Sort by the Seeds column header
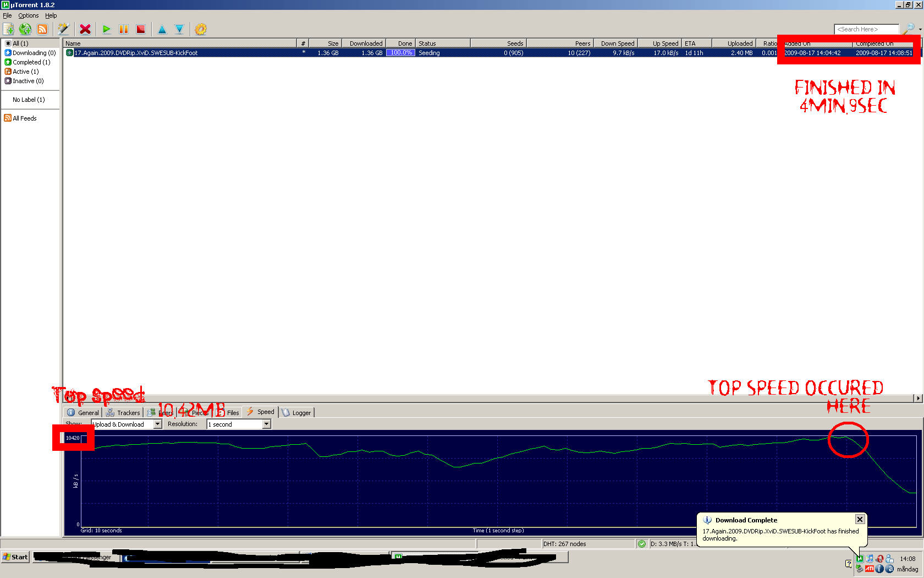The image size is (924, 578). [x=498, y=43]
